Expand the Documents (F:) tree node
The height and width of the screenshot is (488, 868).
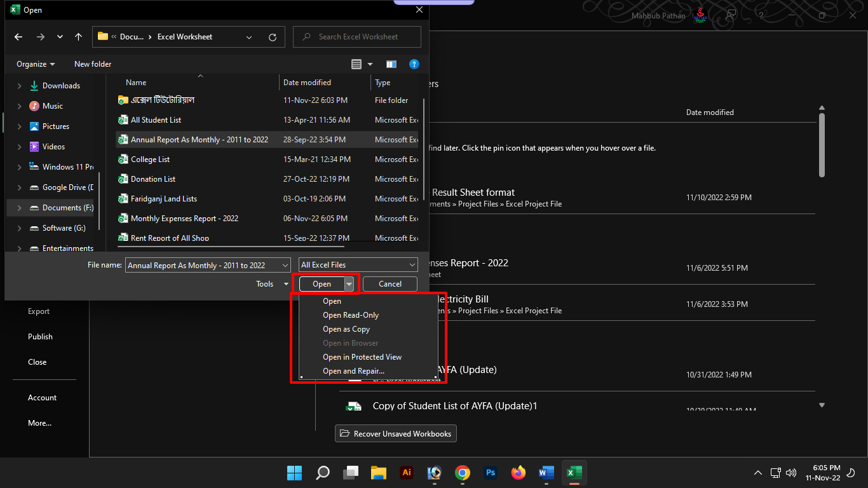point(20,208)
